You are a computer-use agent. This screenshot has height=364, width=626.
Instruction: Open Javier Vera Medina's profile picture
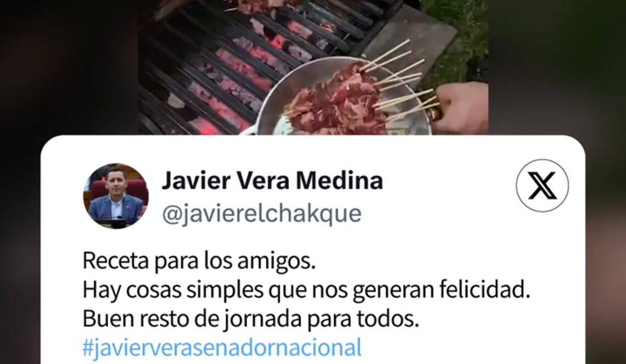(116, 196)
